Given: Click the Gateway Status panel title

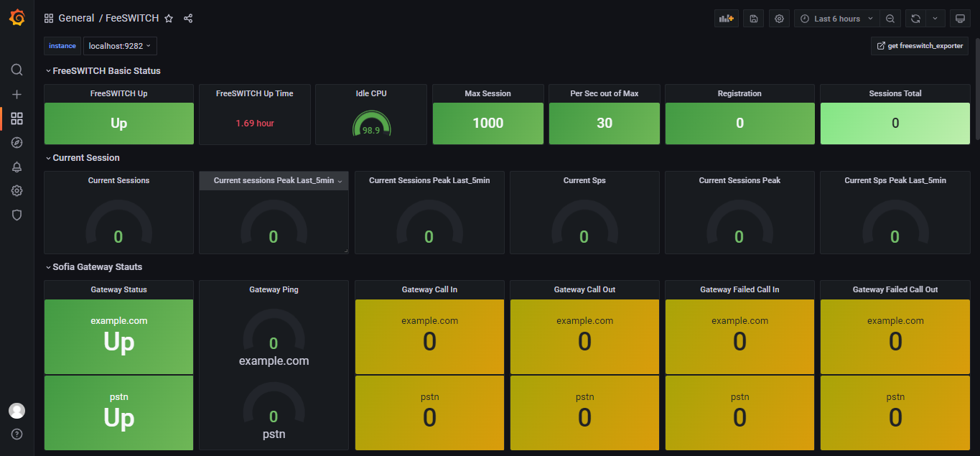Looking at the screenshot, I should [x=119, y=289].
